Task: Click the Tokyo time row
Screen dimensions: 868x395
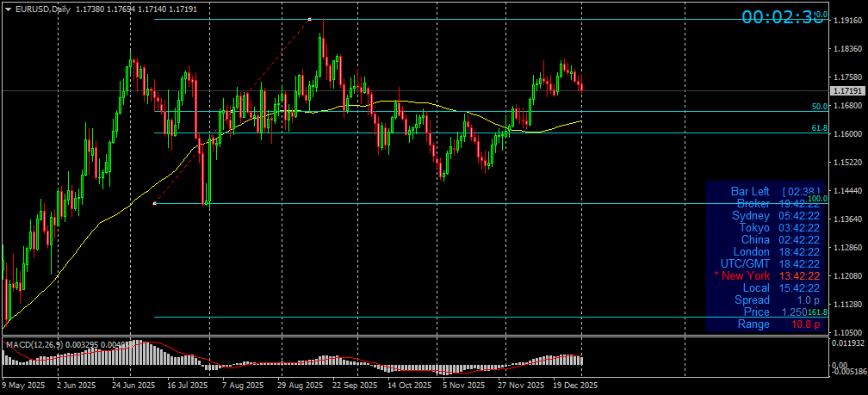Action: [x=778, y=228]
